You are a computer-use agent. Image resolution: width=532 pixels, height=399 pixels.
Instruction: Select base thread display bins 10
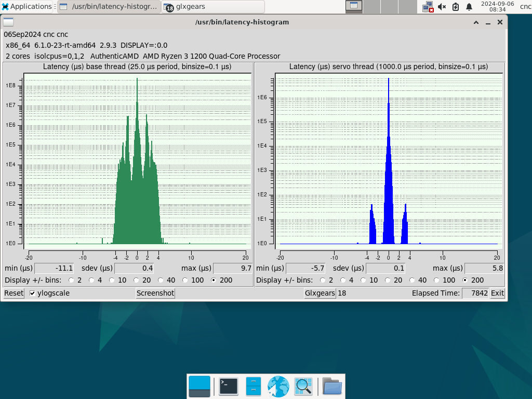[112, 280]
